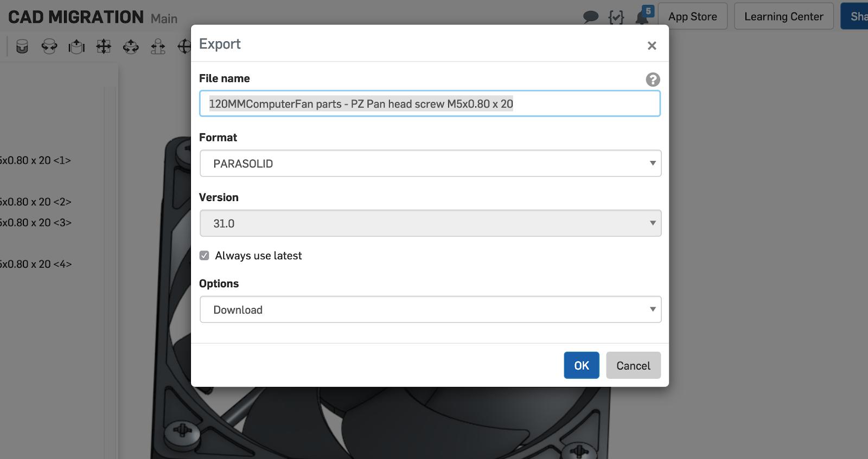868x459 pixels.
Task: Cancel the Export dialog
Action: tap(633, 365)
